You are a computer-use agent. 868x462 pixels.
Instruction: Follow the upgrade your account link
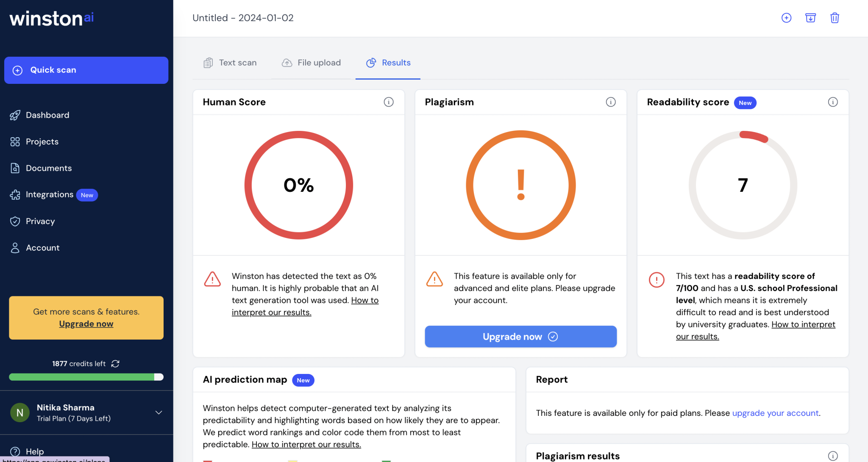[775, 413]
